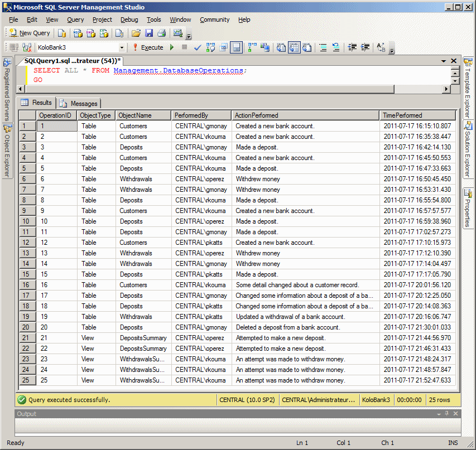Open Standard toolbar options dropdown arrow

pyautogui.click(x=189, y=36)
